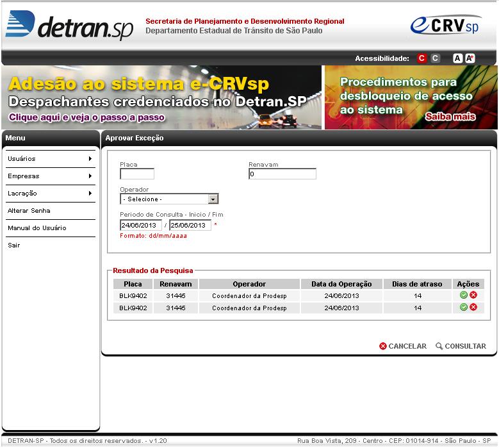Click the 'Formato: dd/mm/aaaa' hint text
Screen dimensions: 499x448
(153, 236)
